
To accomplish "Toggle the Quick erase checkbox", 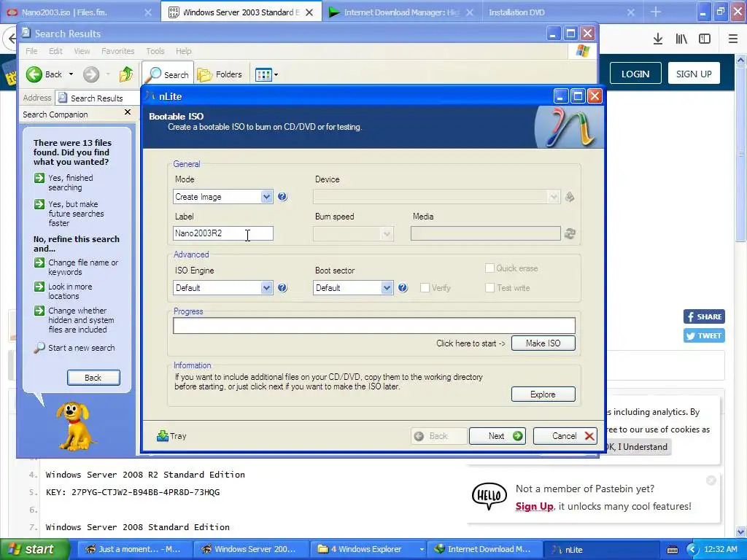I will coord(489,268).
